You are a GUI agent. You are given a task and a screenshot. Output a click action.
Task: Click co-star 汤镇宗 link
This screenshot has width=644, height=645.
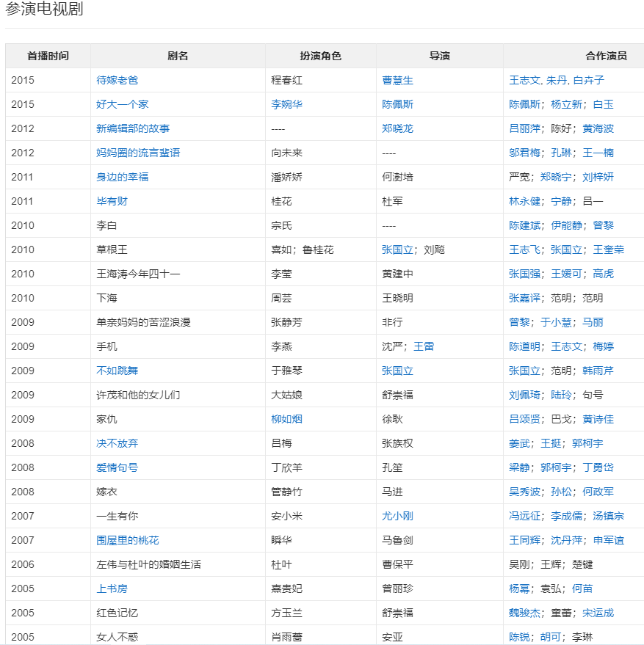[x=609, y=517]
